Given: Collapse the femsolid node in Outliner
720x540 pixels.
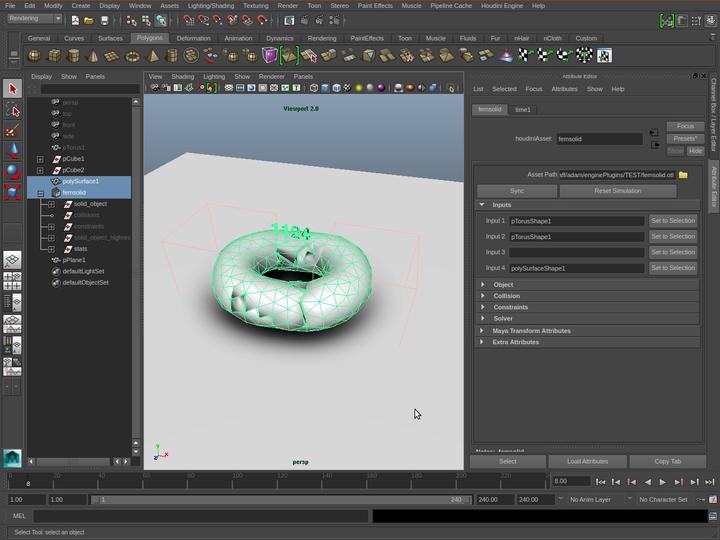Looking at the screenshot, I should pos(40,193).
